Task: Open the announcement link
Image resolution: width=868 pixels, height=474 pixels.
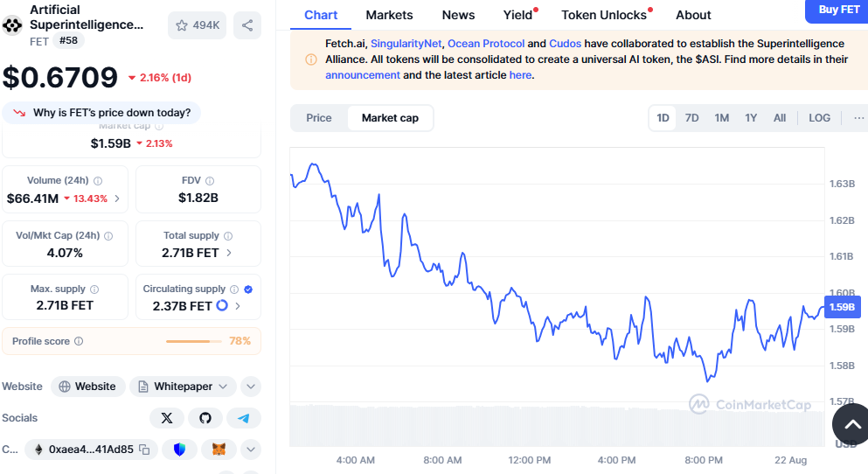Action: 363,75
